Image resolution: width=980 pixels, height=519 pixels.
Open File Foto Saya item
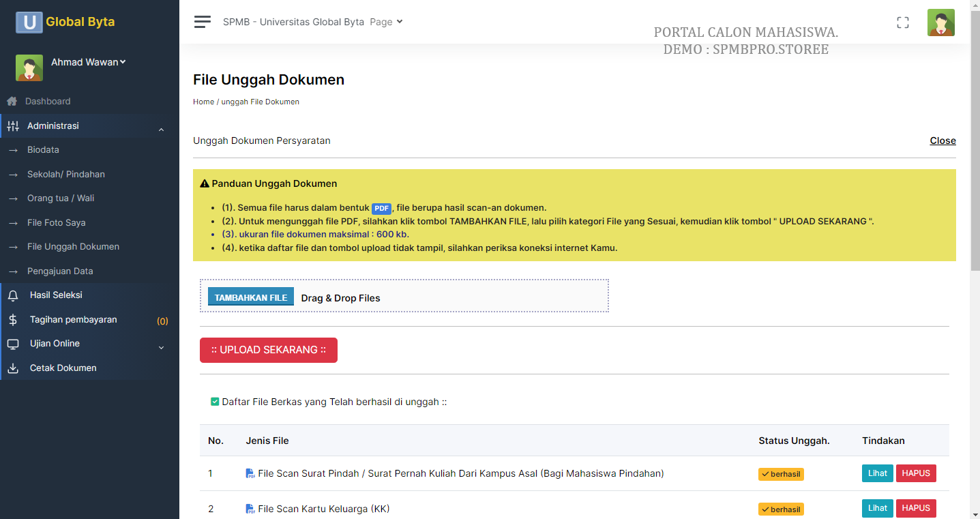57,223
